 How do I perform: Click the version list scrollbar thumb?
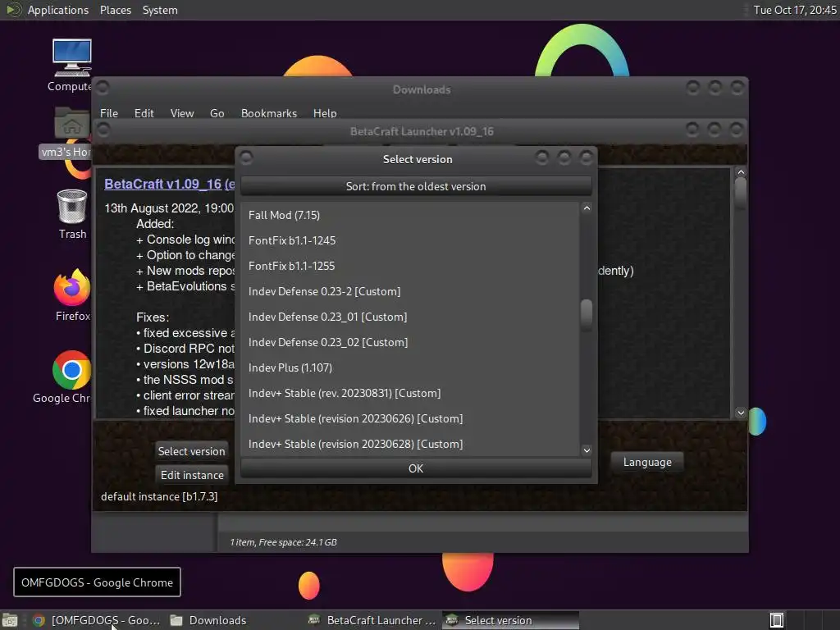pos(587,314)
